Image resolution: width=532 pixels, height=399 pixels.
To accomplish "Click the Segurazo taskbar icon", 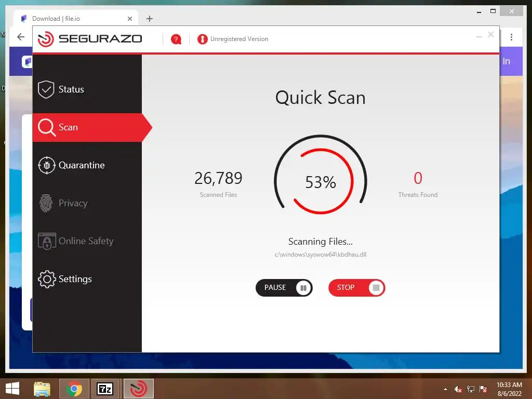I will [x=138, y=389].
